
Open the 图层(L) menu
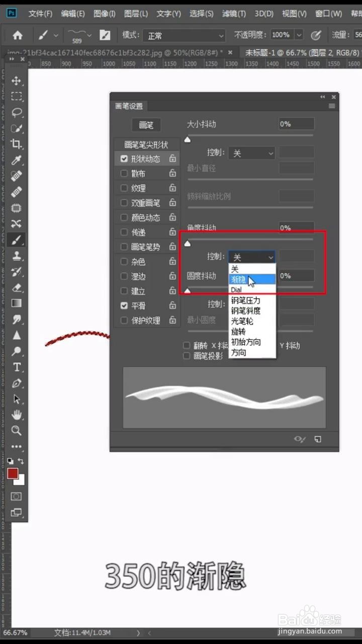[136, 14]
